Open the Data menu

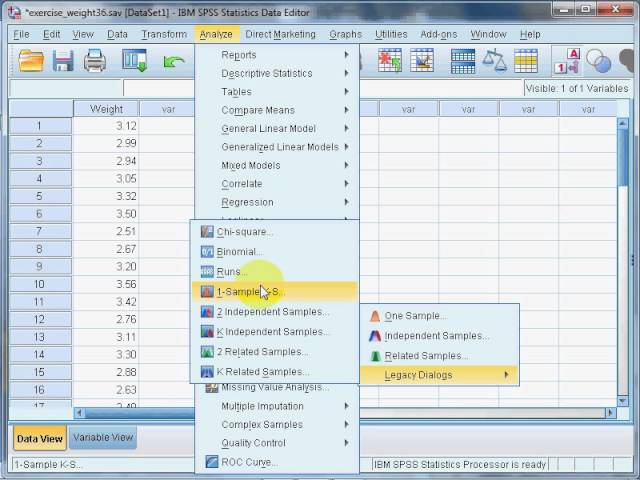click(x=117, y=34)
